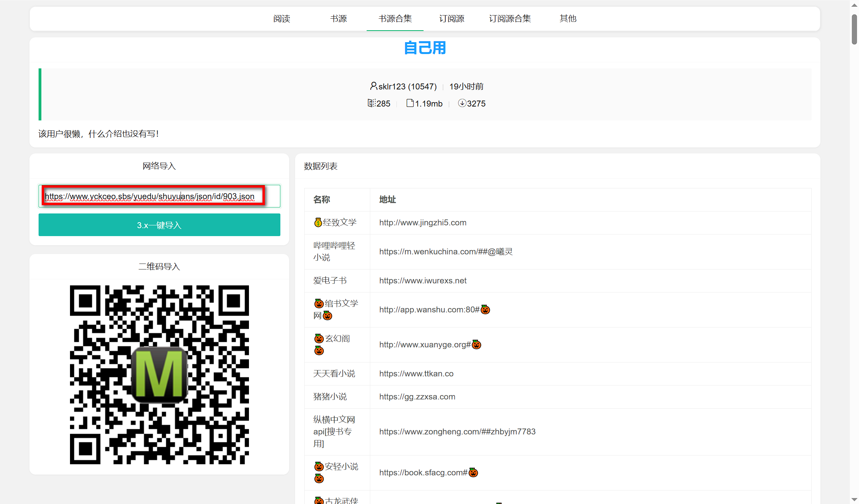Viewport: 859px width, 504px height.
Task: Open the 阅读 tab
Action: 282,19
